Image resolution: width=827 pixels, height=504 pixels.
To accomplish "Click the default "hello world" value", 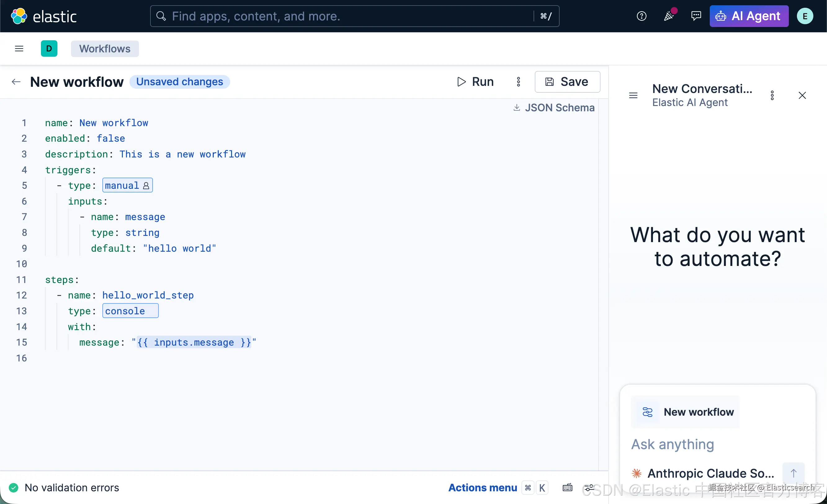I will 180,248.
